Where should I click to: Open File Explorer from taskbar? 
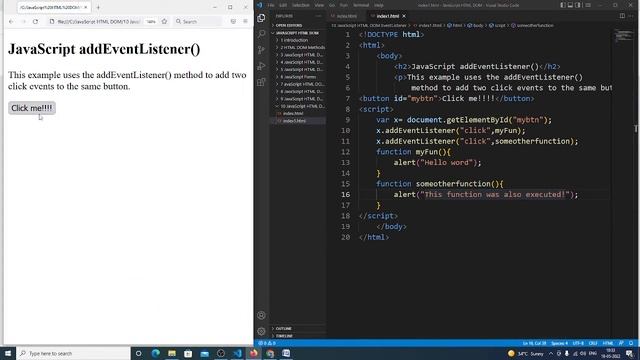click(x=172, y=353)
